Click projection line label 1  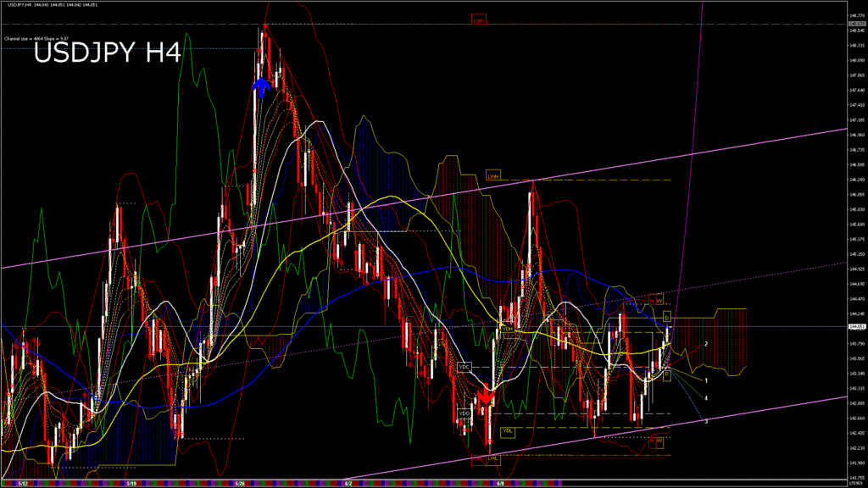click(x=706, y=380)
